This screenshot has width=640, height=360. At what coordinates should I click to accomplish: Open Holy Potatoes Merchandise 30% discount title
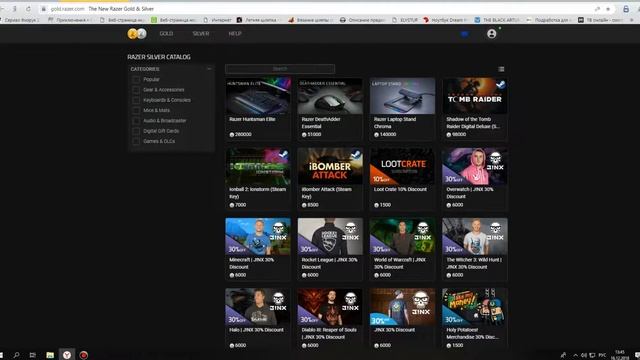coord(472,333)
